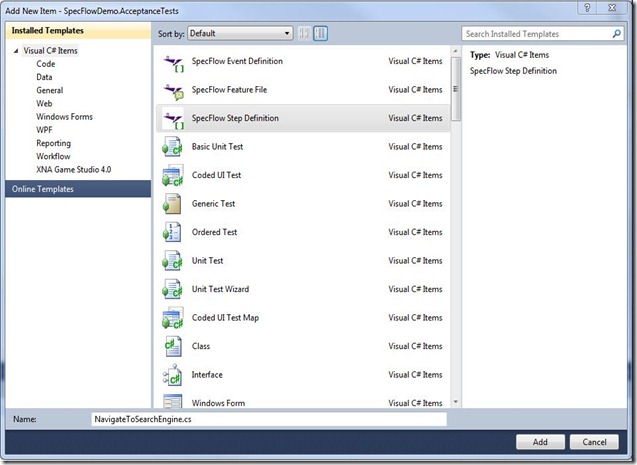Focus the Search Installed Templates box

542,34
